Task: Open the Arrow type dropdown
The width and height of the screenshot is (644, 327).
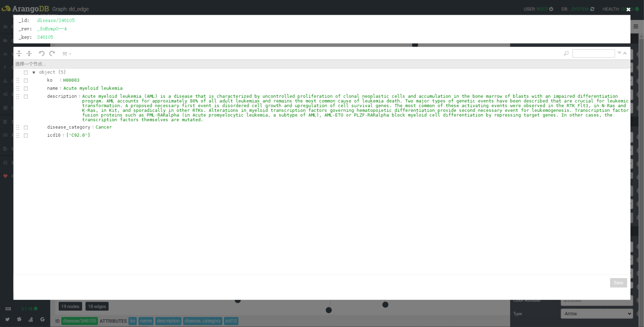Action: pyautogui.click(x=597, y=314)
